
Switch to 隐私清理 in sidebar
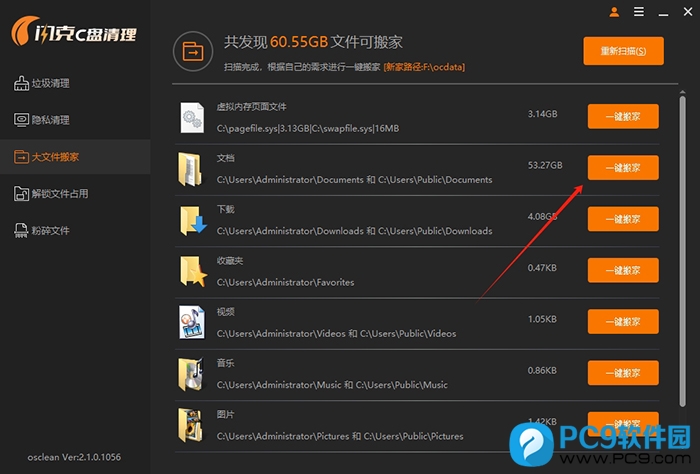[x=49, y=120]
